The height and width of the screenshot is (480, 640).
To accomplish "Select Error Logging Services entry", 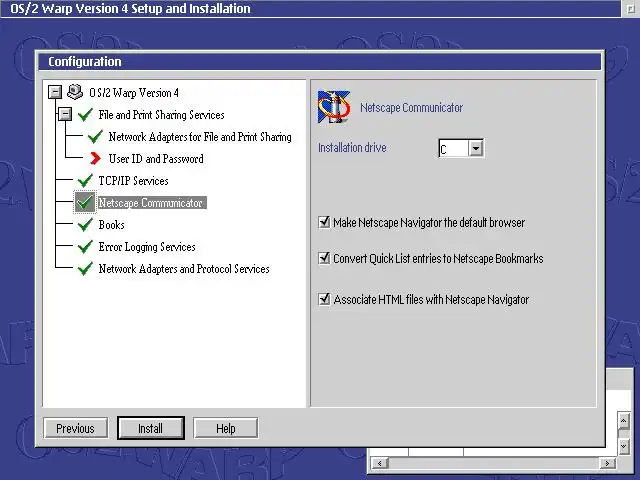I will tap(147, 247).
